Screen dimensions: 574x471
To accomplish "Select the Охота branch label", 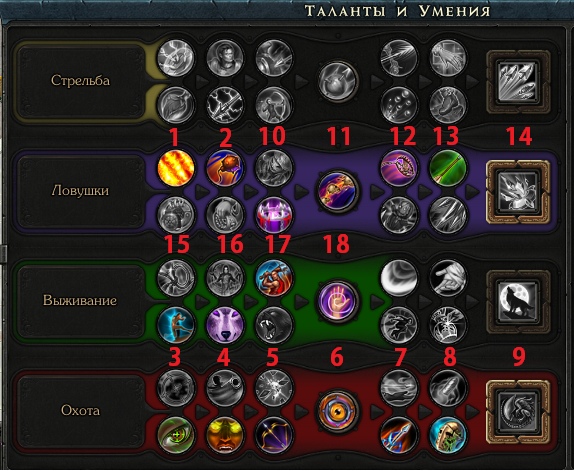I will pos(80,410).
